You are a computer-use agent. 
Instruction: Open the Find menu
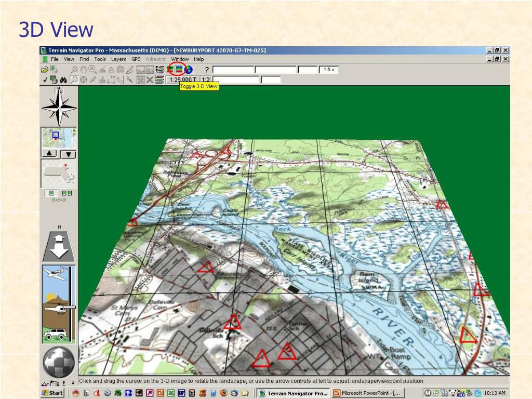(84, 59)
